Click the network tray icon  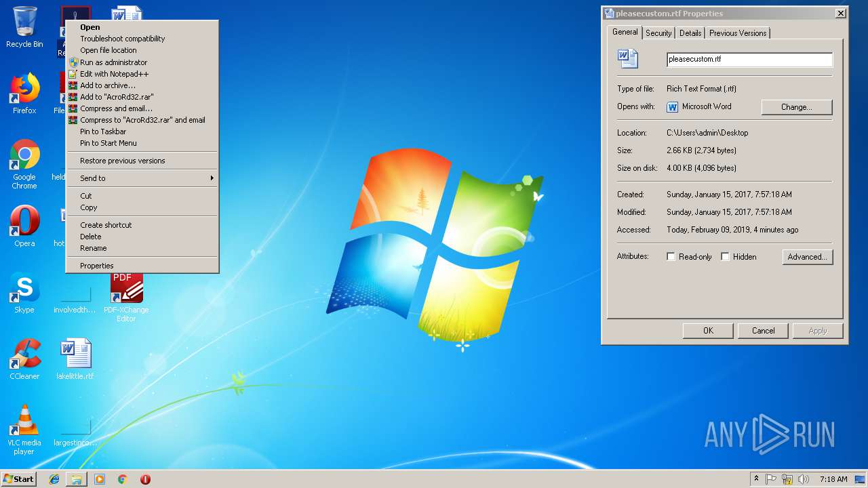click(787, 479)
